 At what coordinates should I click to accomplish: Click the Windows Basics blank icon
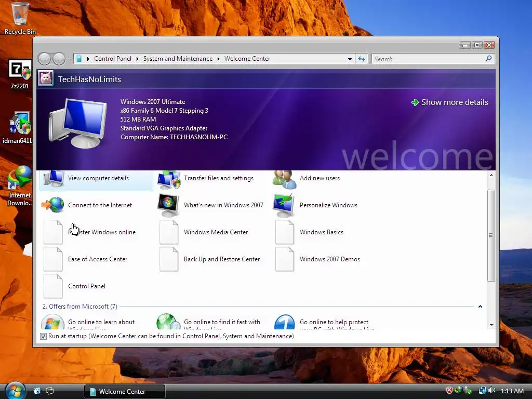pyautogui.click(x=285, y=232)
